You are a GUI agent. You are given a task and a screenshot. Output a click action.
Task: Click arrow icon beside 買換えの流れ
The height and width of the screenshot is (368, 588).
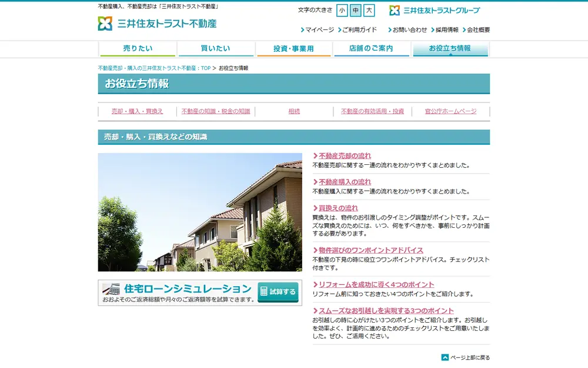pyautogui.click(x=315, y=208)
